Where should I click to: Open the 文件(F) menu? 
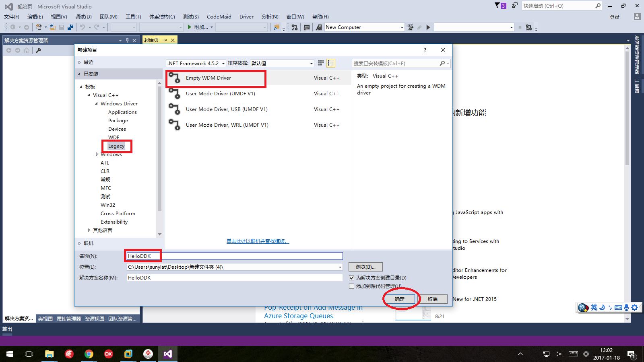coord(12,17)
